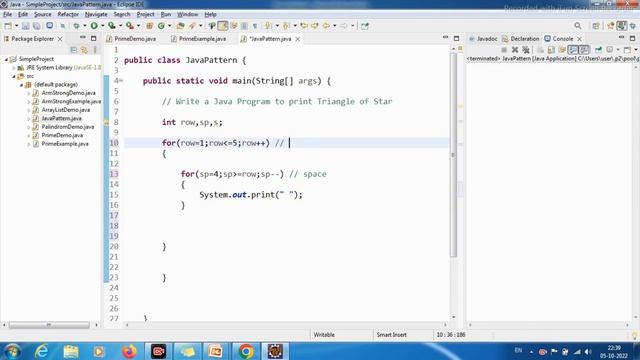Click the Package Explorer horizontal scrollbar
Image resolution: width=640 pixels, height=360 pixels.
49,325
